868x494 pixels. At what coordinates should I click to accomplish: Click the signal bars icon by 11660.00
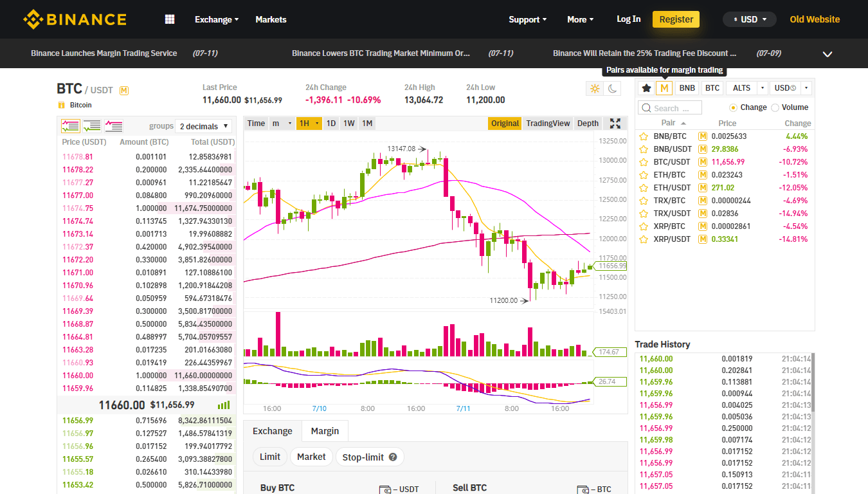point(224,405)
